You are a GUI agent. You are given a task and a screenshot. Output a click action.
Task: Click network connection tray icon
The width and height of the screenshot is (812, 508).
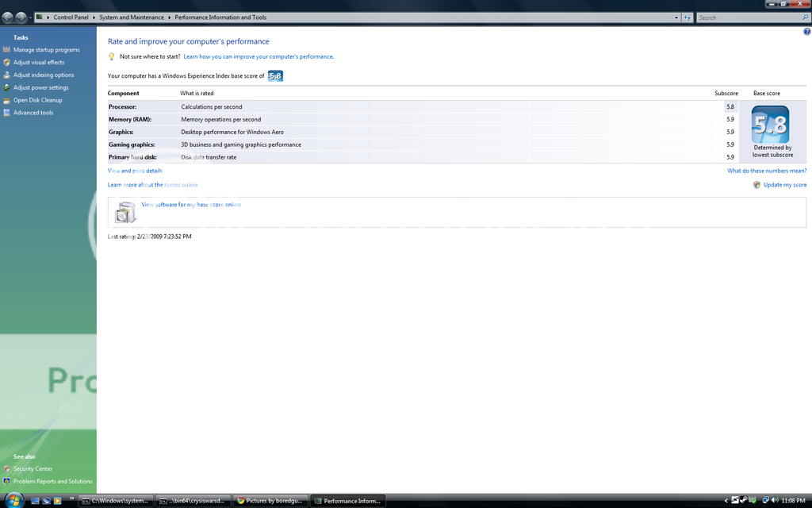(765, 500)
